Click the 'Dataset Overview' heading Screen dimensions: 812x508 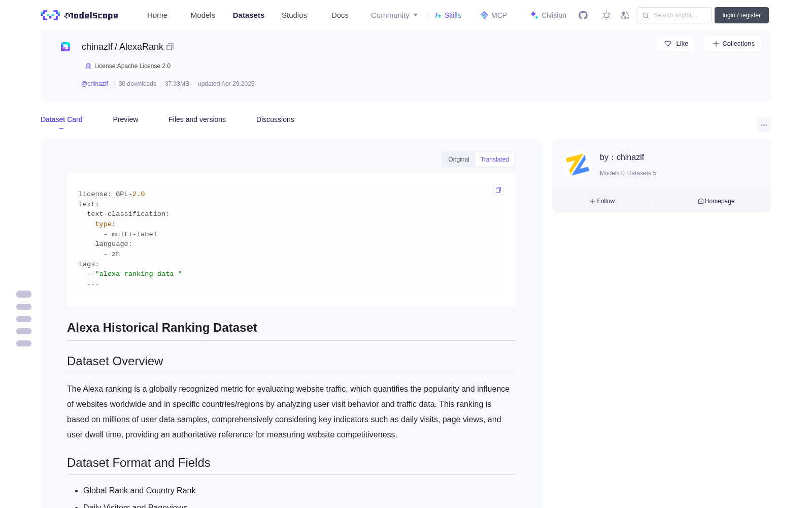tap(115, 361)
